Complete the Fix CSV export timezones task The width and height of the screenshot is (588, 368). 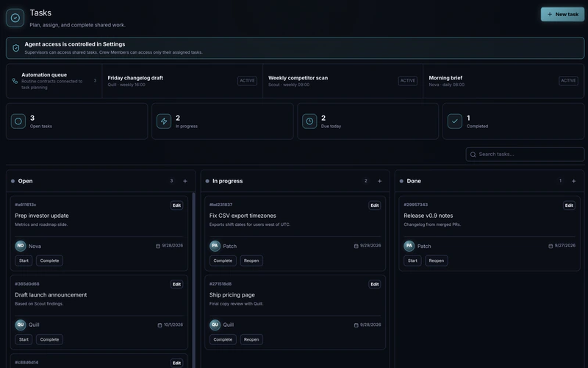pos(223,261)
